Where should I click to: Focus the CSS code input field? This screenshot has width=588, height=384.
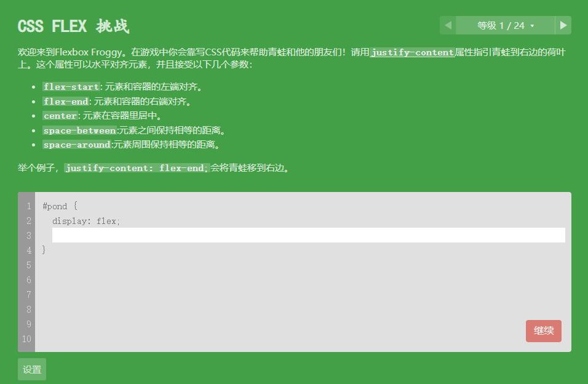308,235
